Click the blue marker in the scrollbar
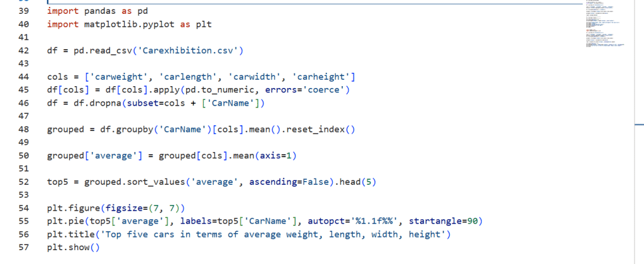 tap(640, 125)
